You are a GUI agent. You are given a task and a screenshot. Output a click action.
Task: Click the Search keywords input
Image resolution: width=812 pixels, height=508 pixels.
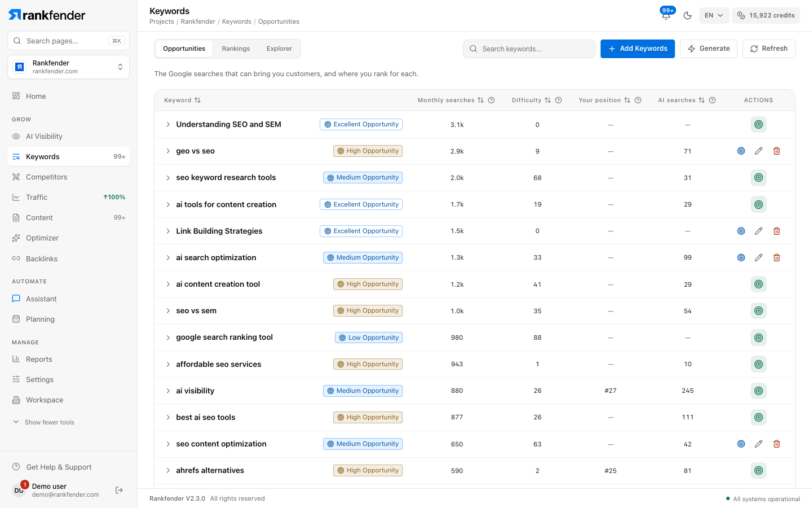[529, 49]
